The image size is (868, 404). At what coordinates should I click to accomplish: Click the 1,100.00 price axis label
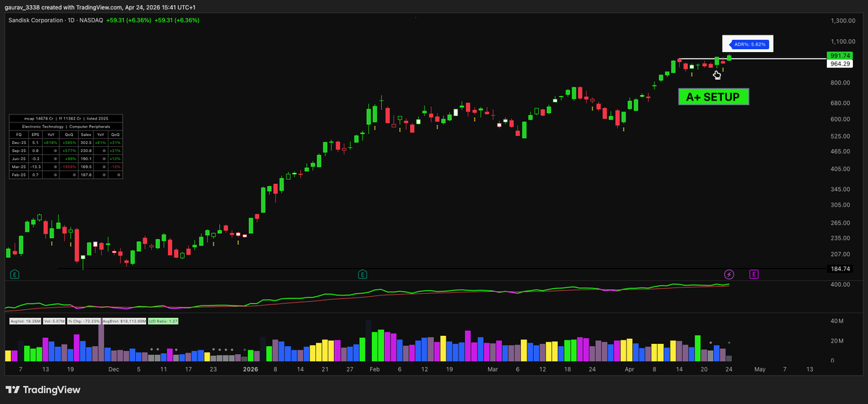tap(842, 42)
